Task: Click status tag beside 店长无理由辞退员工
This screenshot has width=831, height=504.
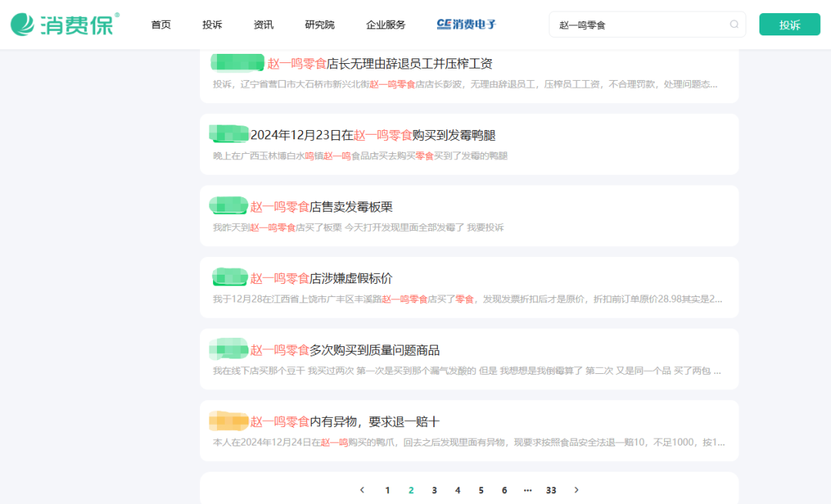Action: point(238,62)
